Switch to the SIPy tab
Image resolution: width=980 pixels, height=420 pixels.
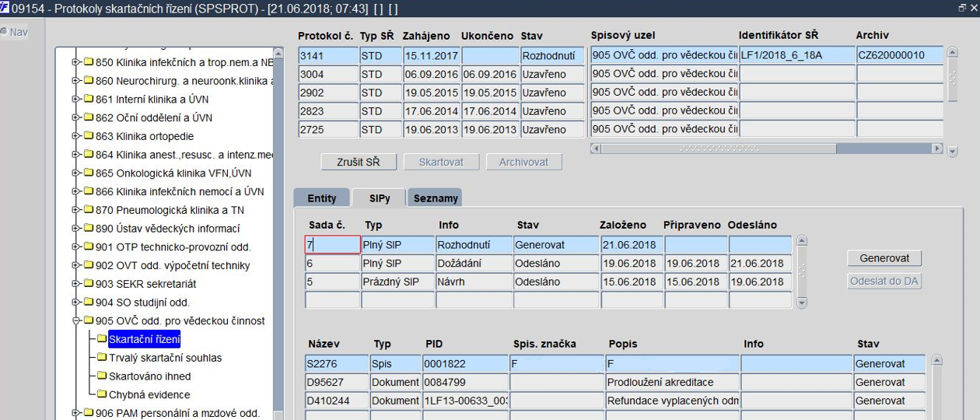[x=378, y=198]
